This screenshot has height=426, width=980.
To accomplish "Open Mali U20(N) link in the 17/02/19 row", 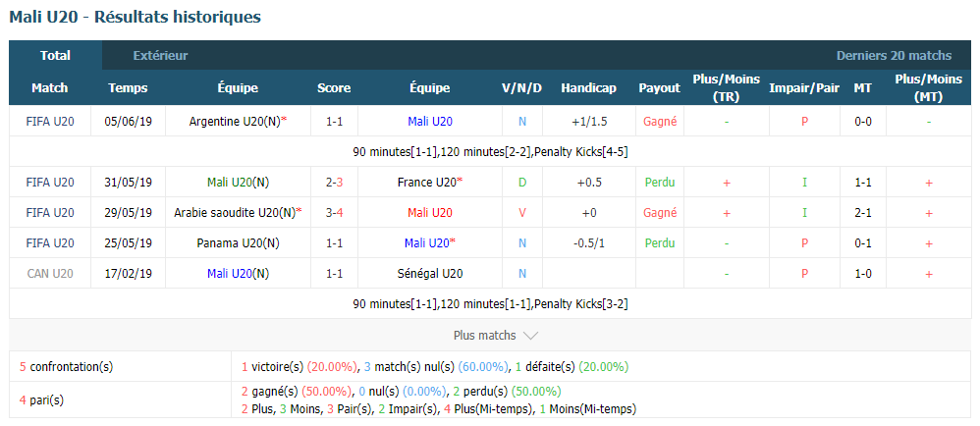I will [x=238, y=274].
